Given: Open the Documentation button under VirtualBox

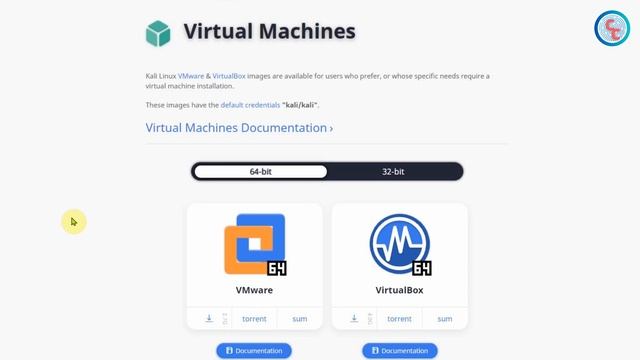Looking at the screenshot, I should [400, 351].
